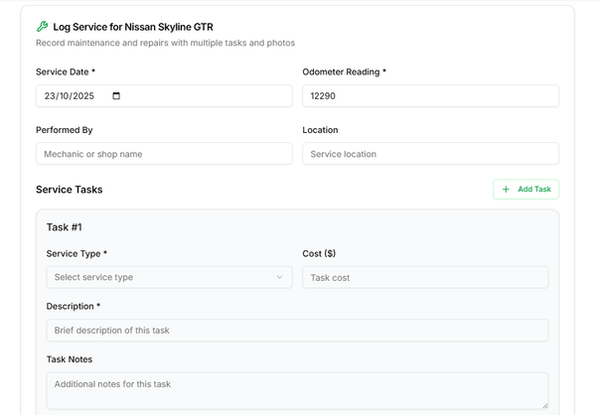Select the day segment in Service Date
This screenshot has height=415, width=600.
point(49,96)
